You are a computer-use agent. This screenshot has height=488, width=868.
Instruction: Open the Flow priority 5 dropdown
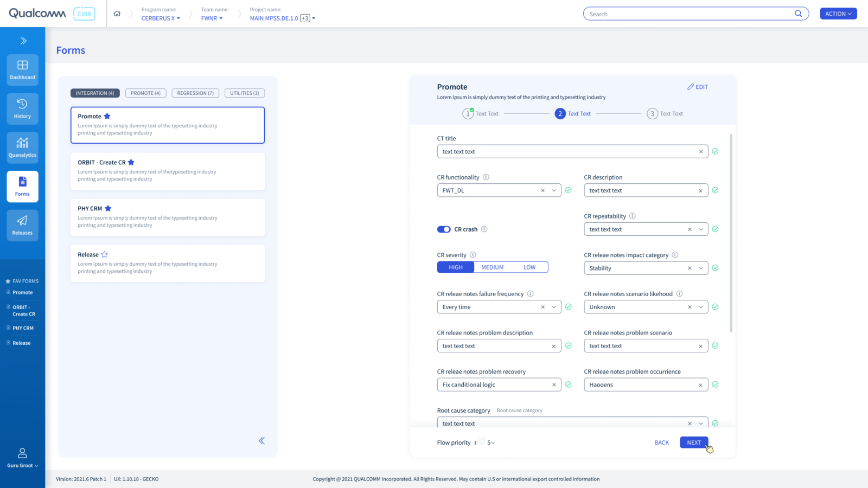(491, 443)
